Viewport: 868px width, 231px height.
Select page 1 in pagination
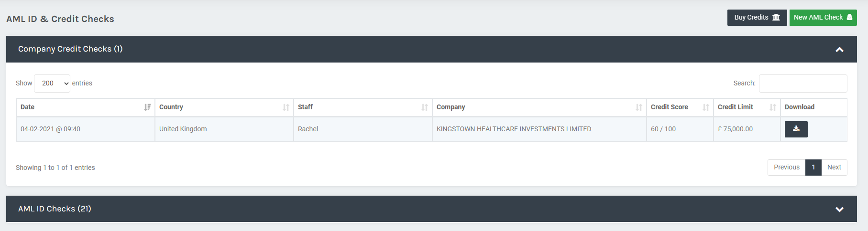[x=813, y=168]
